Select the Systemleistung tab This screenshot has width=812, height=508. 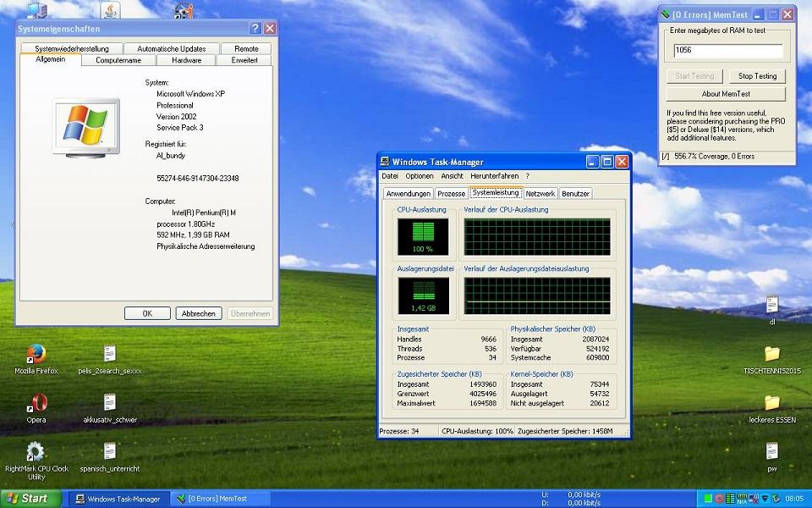[x=496, y=192]
